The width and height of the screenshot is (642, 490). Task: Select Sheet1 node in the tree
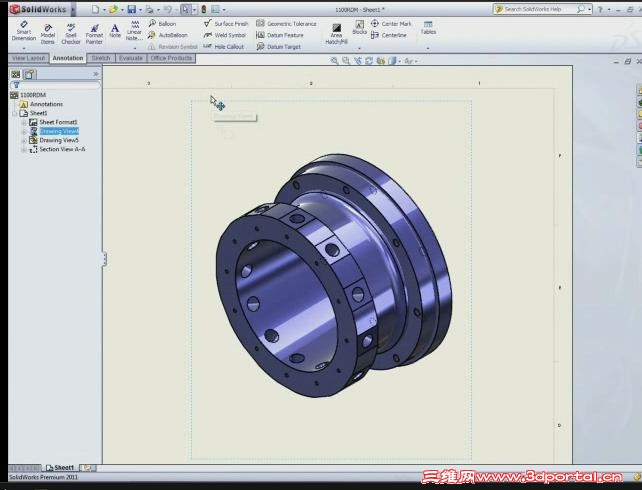[x=34, y=113]
